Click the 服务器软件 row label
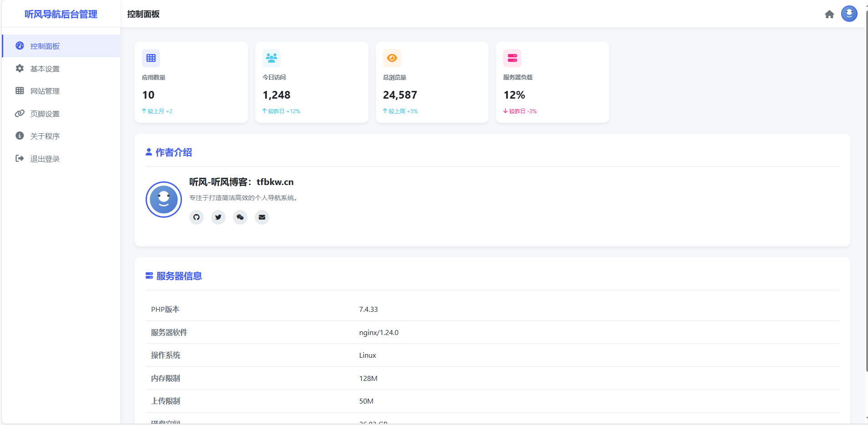This screenshot has height=425, width=868. 169,332
